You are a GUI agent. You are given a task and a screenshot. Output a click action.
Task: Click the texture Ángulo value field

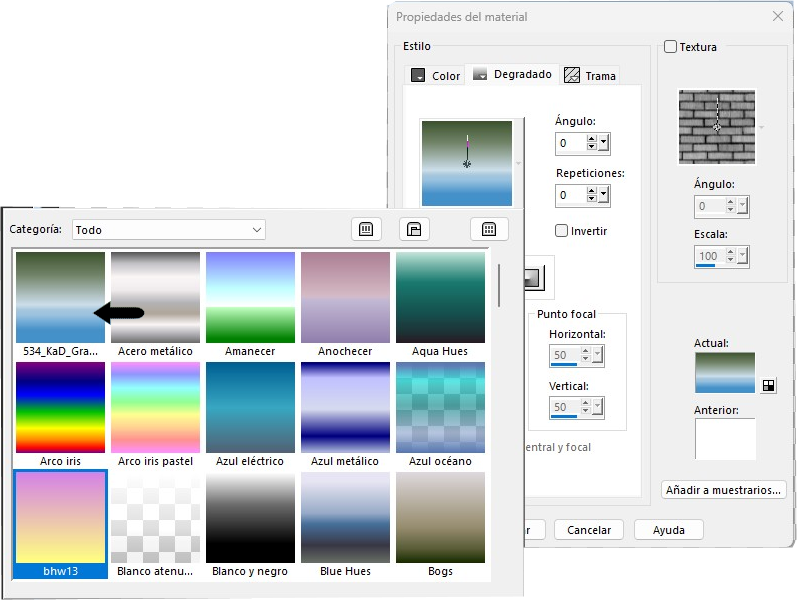(710, 206)
